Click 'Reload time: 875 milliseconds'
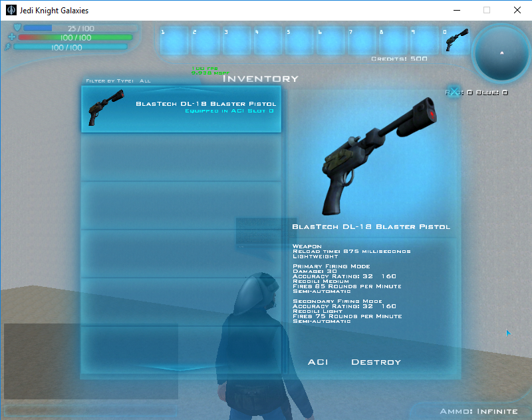The image size is (532, 420). (x=352, y=251)
